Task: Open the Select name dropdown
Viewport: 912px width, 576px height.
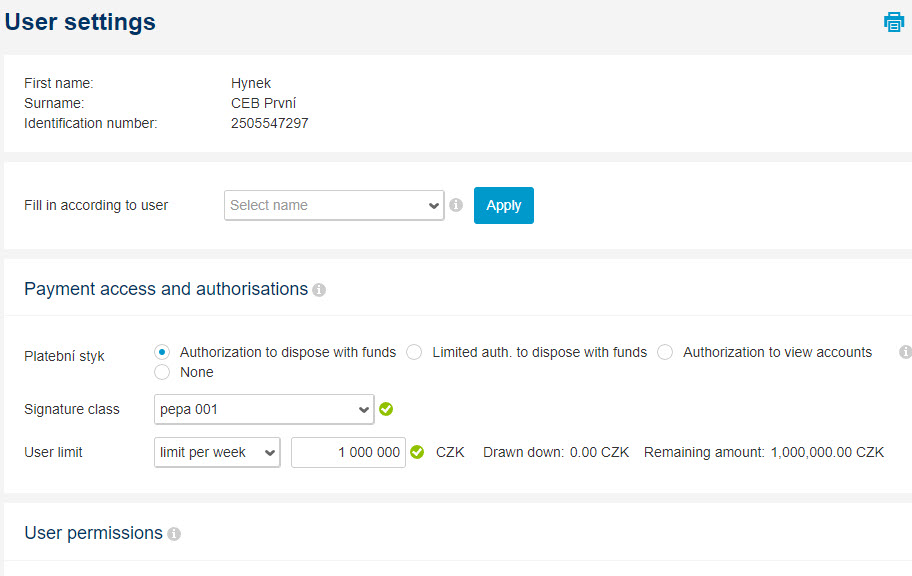Action: tap(334, 205)
